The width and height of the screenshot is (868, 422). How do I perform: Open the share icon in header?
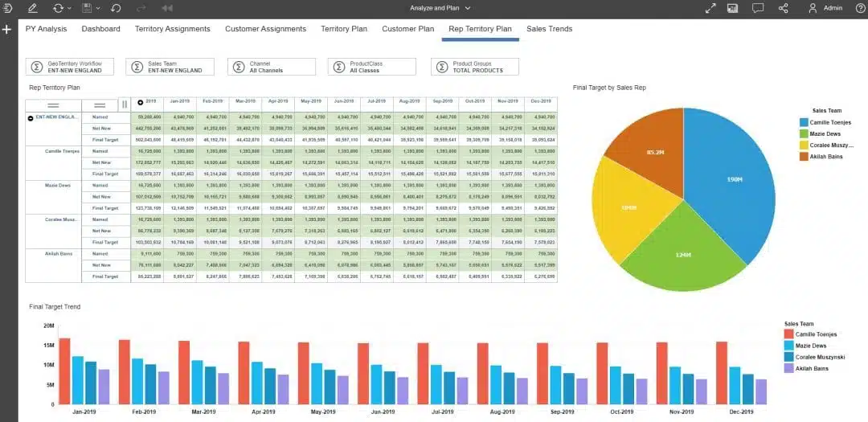pos(784,8)
